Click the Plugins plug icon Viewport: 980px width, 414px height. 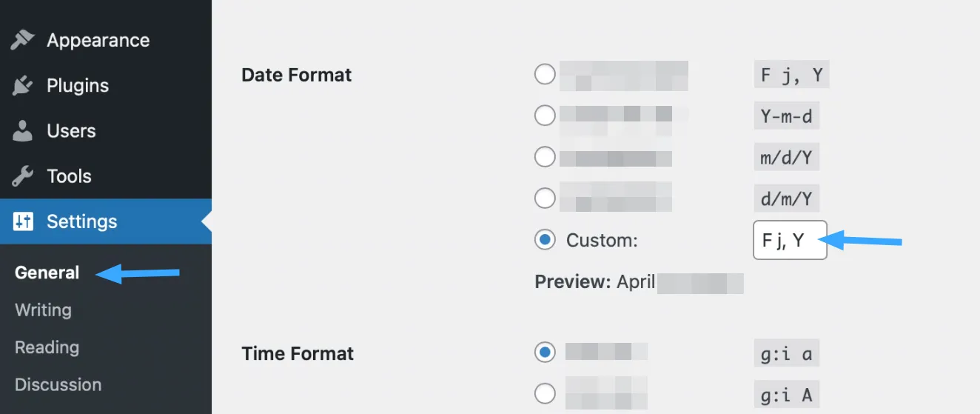tap(23, 86)
